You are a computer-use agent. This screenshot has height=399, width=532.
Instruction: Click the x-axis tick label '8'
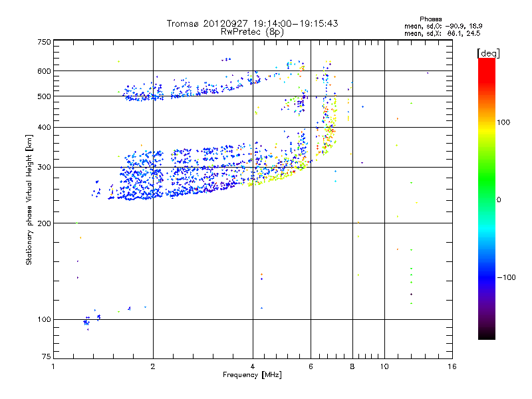point(352,366)
